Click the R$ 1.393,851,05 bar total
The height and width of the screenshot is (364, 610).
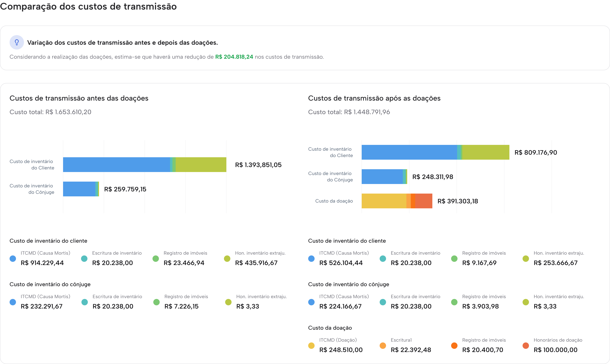pos(258,165)
